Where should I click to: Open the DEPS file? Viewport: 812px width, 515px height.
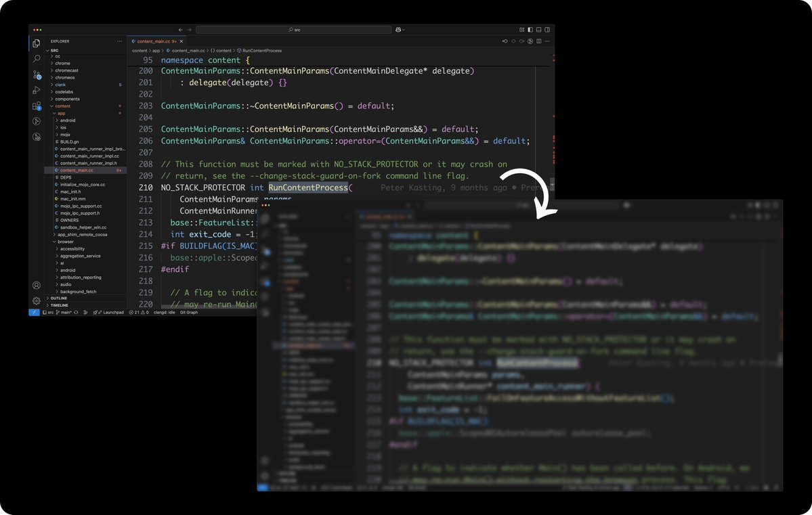coord(66,177)
